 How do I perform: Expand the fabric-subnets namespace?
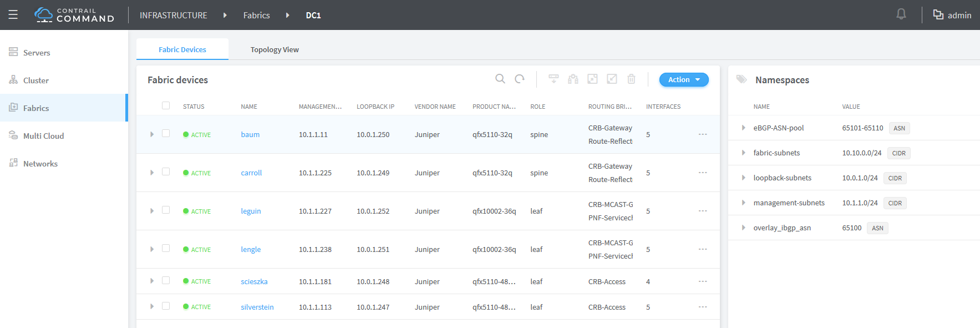(x=743, y=153)
